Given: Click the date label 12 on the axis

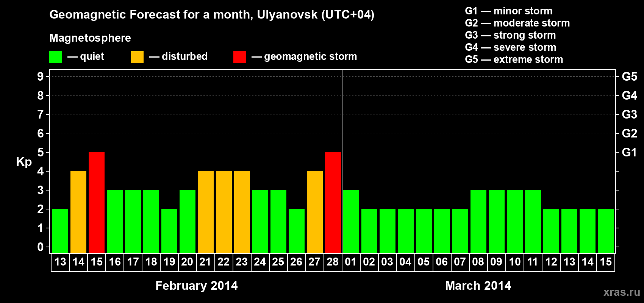Looking at the screenshot, I should click(x=551, y=262).
